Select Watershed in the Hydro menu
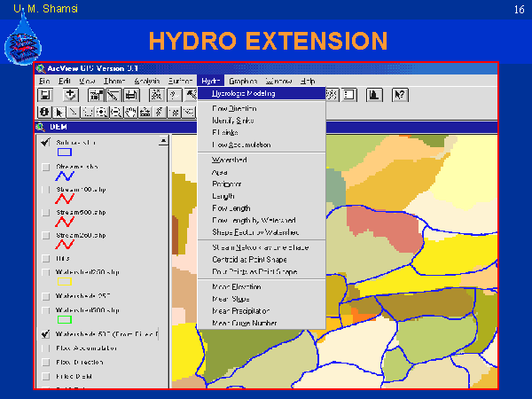 point(229,159)
